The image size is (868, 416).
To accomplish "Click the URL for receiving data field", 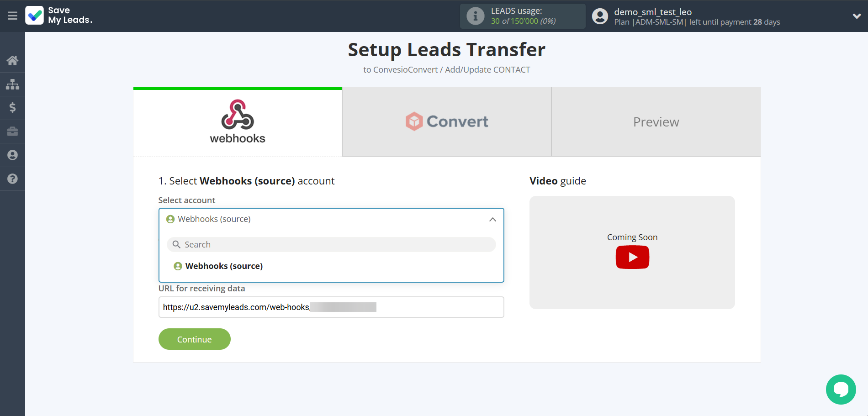I will [x=331, y=307].
